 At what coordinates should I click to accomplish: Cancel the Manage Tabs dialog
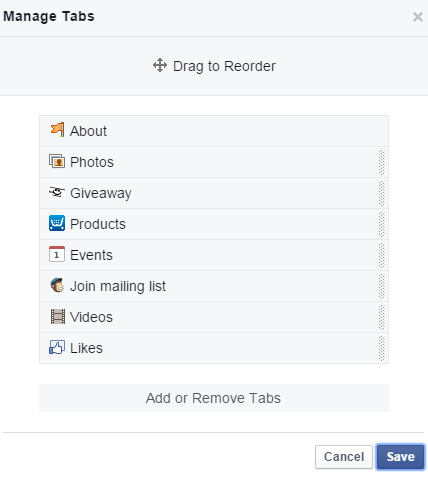(344, 457)
